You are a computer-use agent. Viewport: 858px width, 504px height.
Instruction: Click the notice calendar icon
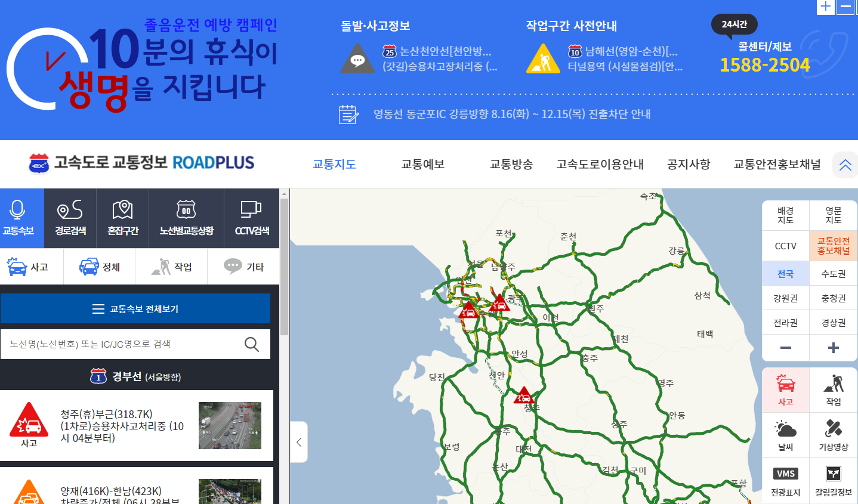348,114
